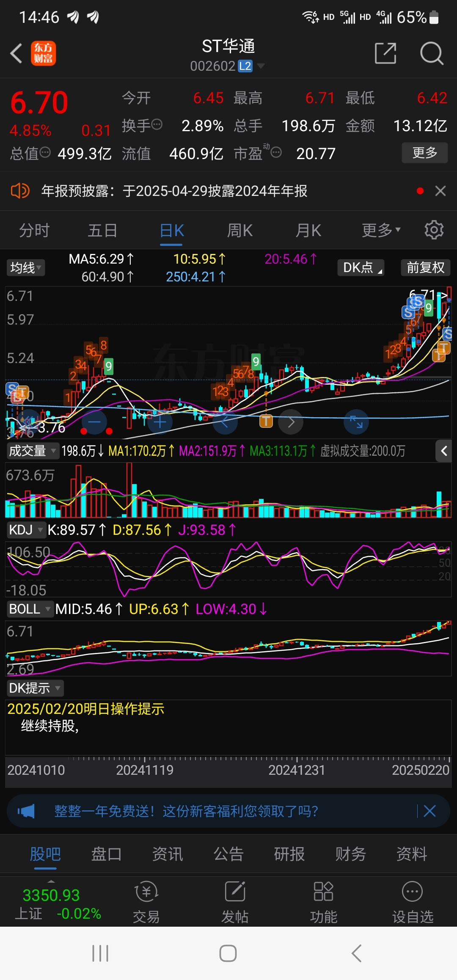Viewport: 457px width, 980px height.
Task: Switch to the 公告 tab
Action: point(228,854)
